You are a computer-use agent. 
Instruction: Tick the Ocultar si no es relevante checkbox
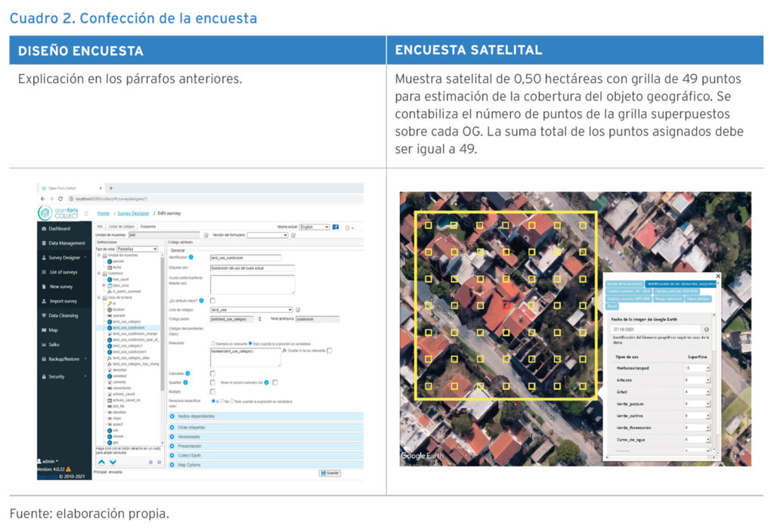point(330,351)
